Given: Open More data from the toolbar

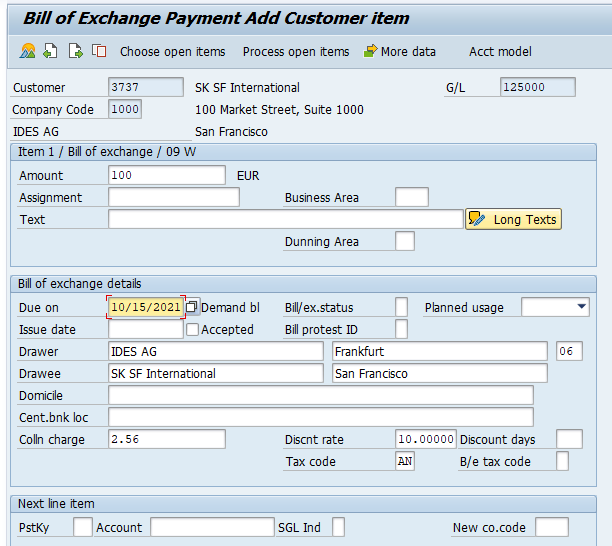Looking at the screenshot, I should coord(399,51).
